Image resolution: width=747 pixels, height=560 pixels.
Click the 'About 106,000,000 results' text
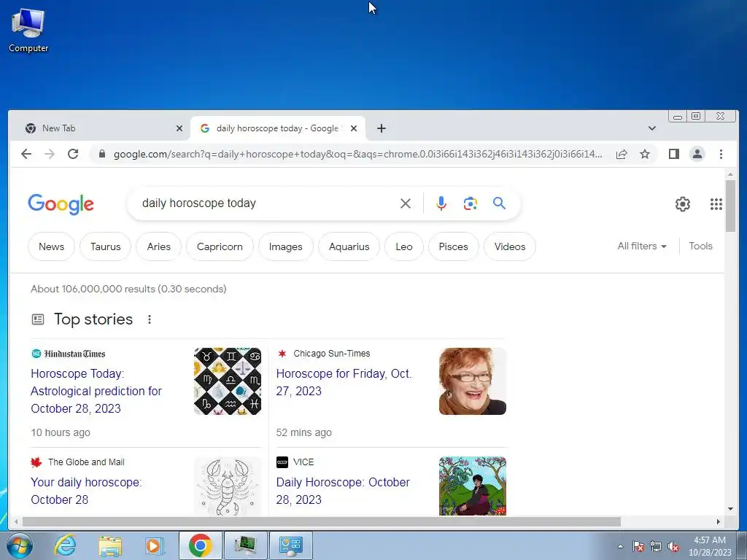(x=128, y=289)
